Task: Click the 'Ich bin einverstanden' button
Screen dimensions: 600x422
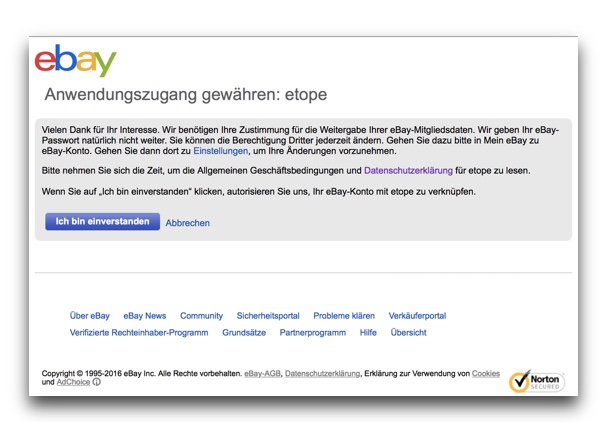Action: click(x=103, y=222)
